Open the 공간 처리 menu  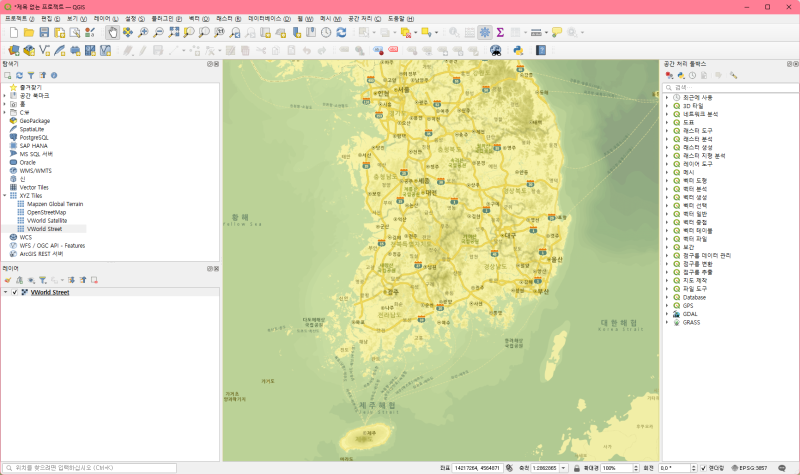coord(364,18)
